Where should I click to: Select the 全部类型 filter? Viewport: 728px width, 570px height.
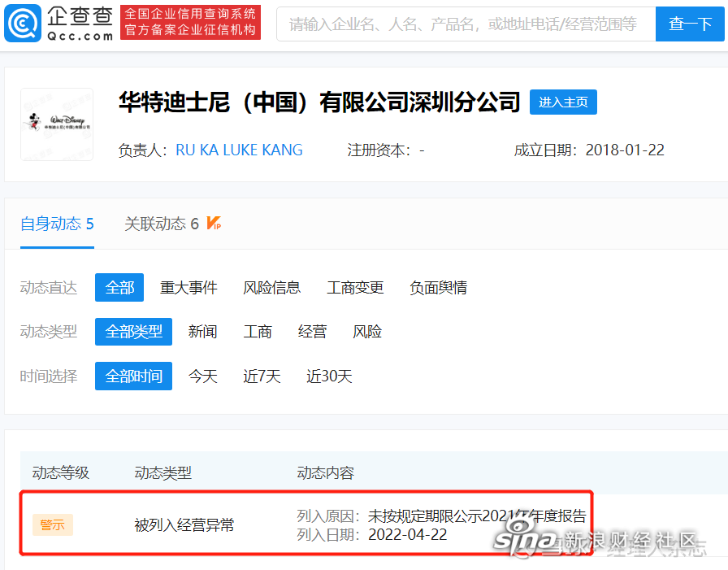(134, 332)
